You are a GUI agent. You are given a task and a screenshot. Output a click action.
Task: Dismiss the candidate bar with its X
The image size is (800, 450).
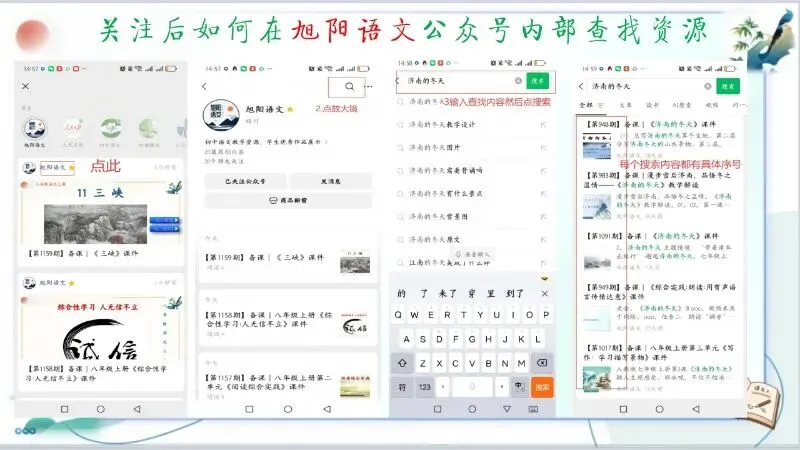coord(544,293)
